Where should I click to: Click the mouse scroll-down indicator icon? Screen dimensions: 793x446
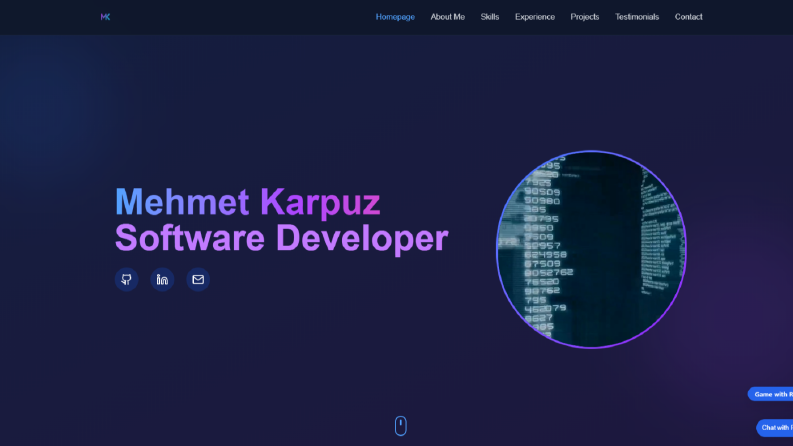coord(401,426)
